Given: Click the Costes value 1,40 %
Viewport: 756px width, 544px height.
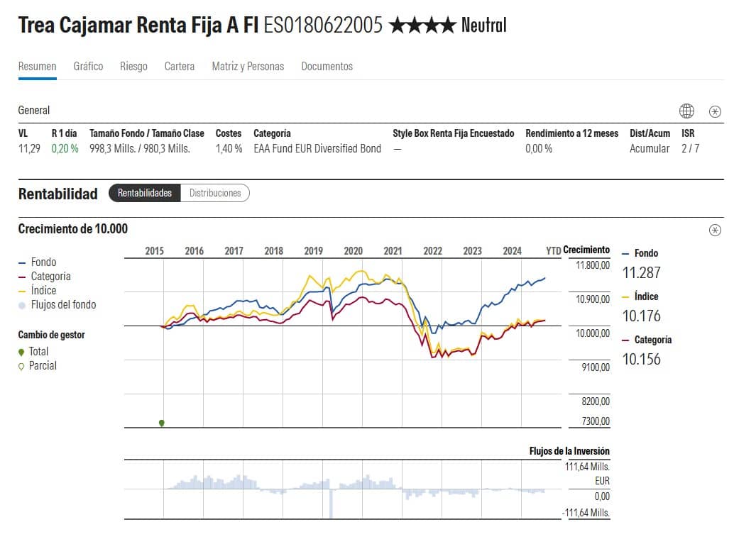Looking at the screenshot, I should [229, 148].
